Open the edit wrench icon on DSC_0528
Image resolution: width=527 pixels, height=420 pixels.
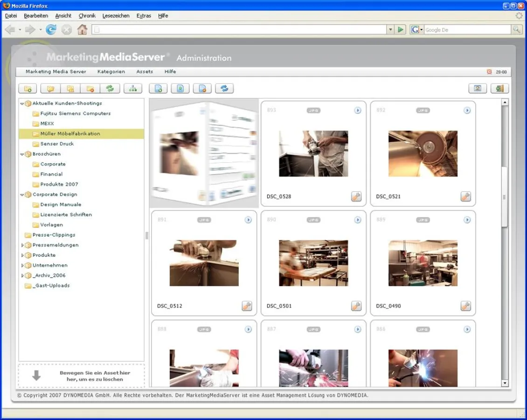click(356, 196)
